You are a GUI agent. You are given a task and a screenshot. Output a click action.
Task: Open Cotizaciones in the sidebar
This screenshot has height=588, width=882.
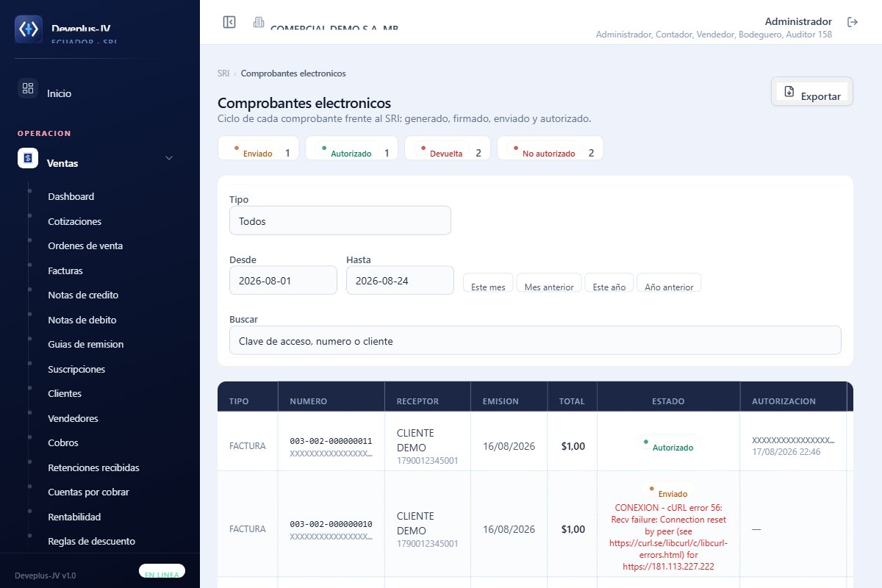pyautogui.click(x=74, y=221)
